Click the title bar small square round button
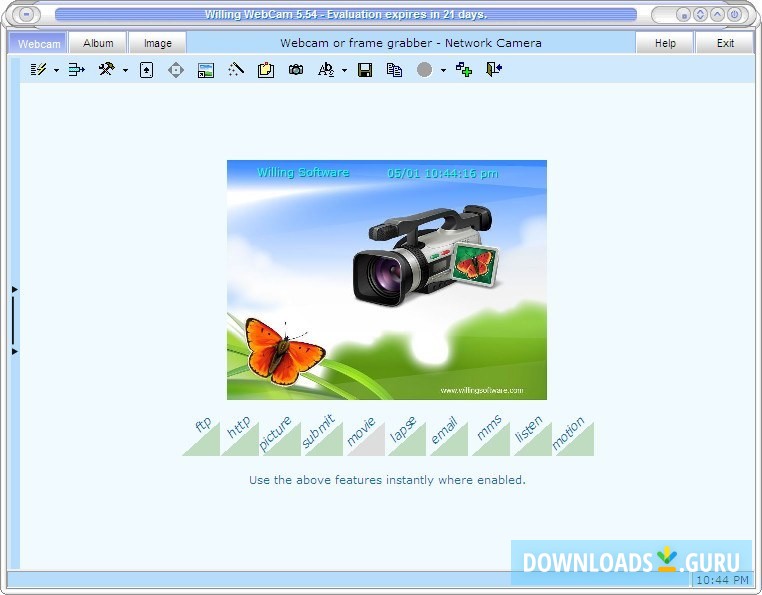Image resolution: width=762 pixels, height=595 pixels. 683,15
